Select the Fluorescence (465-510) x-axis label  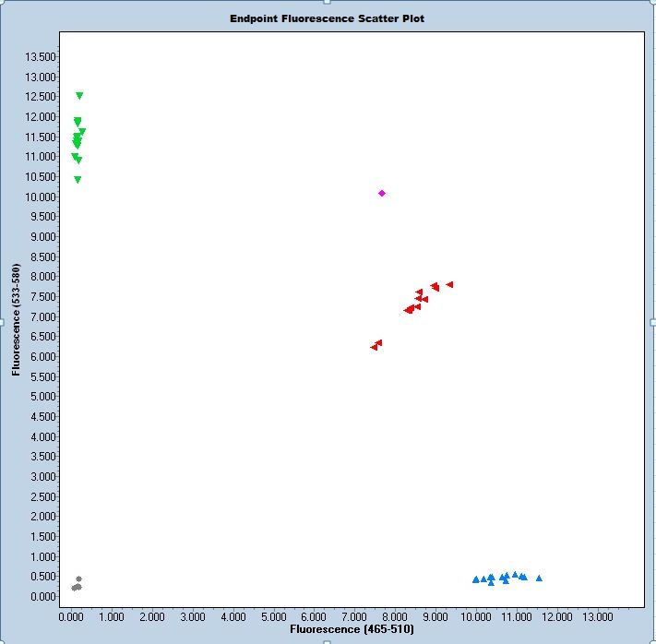point(352,629)
